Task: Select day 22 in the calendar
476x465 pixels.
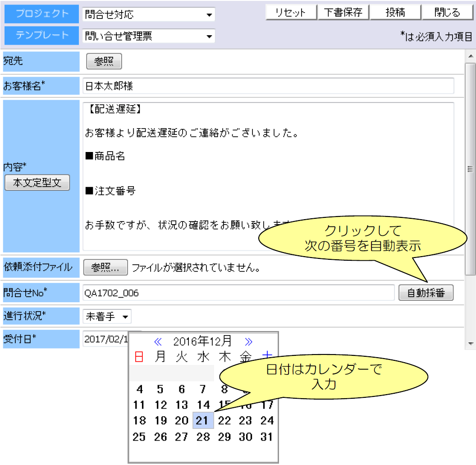Action: [x=224, y=421]
